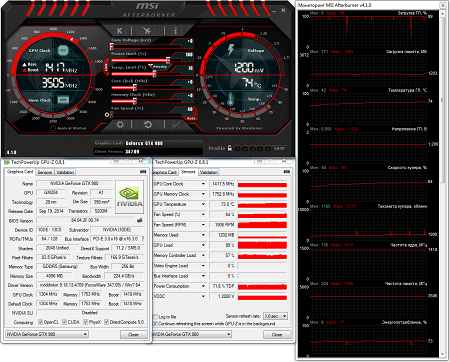Open the GPU Load sensor dropdown
The width and height of the screenshot is (450, 362).
(203, 245)
